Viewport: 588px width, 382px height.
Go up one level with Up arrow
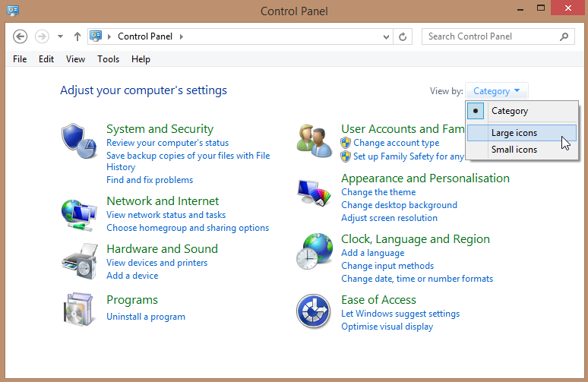coord(77,36)
